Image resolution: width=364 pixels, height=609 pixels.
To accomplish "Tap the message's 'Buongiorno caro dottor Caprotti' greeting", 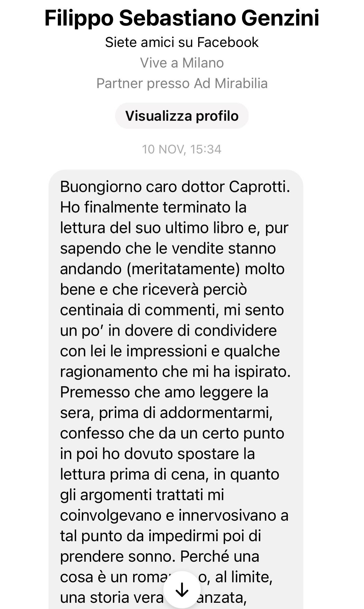I will click(x=175, y=187).
